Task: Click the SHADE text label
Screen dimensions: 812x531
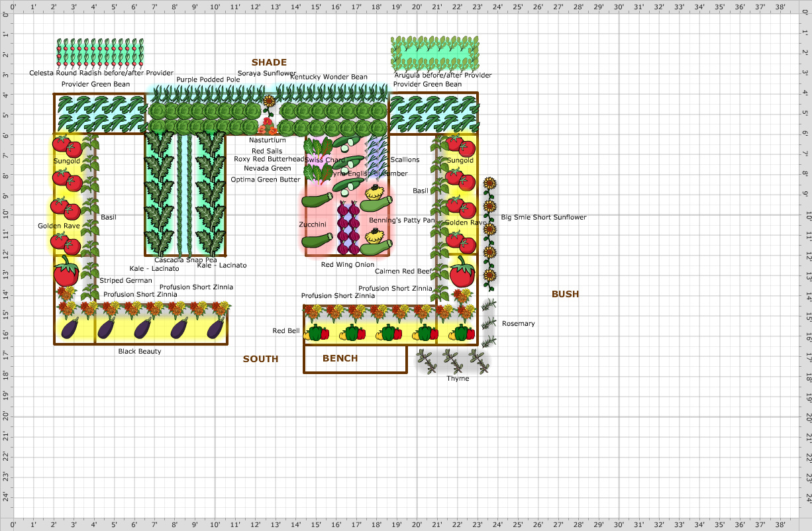Action: [x=269, y=62]
